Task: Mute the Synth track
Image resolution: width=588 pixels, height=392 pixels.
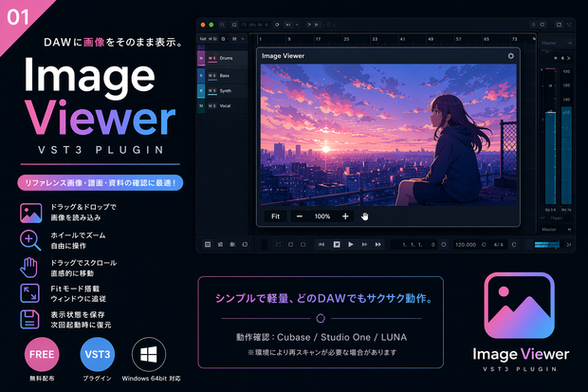Action: (210, 91)
